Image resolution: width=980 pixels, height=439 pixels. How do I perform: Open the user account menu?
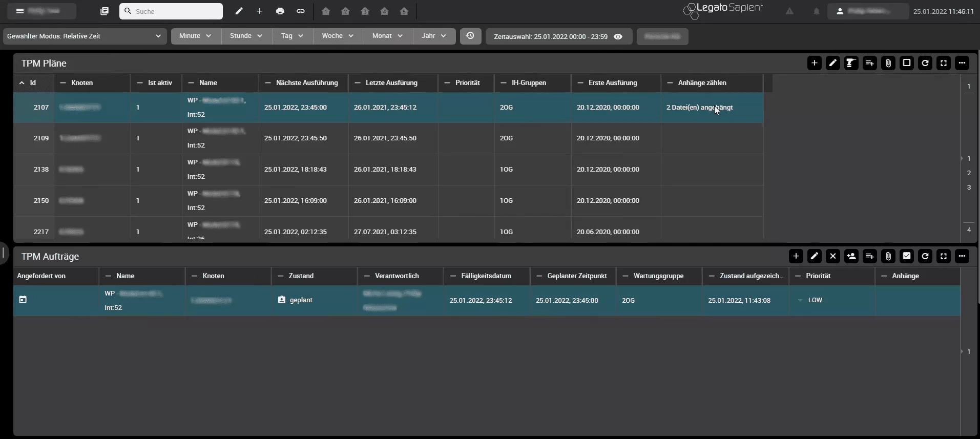coord(868,11)
